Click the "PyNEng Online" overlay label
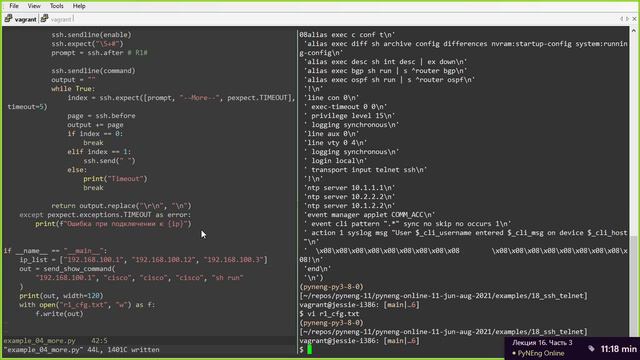Screen dimensions: 640x360 540,353
